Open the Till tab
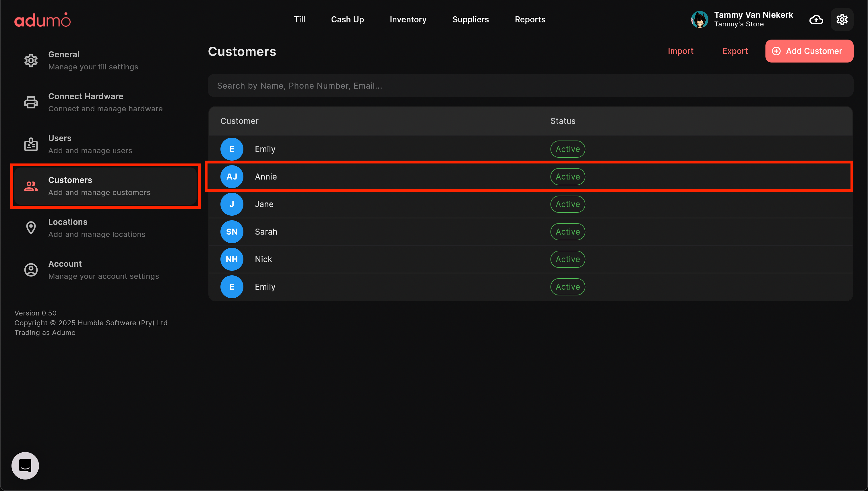The width and height of the screenshot is (868, 491). point(299,20)
